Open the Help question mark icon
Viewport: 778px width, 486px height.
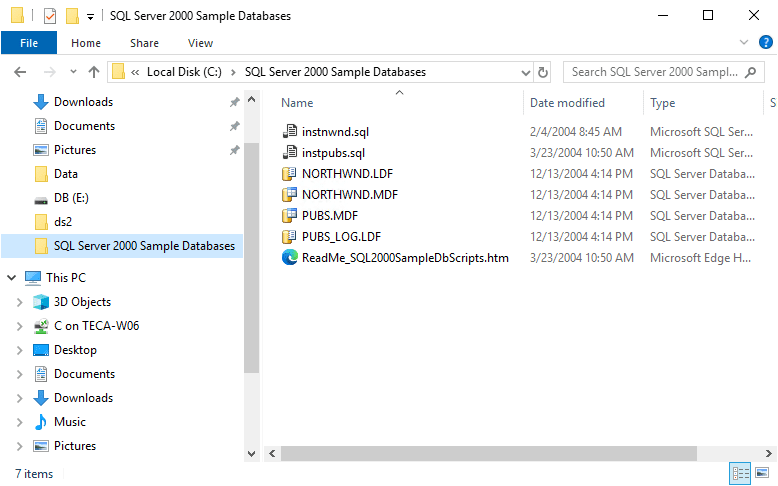click(766, 43)
